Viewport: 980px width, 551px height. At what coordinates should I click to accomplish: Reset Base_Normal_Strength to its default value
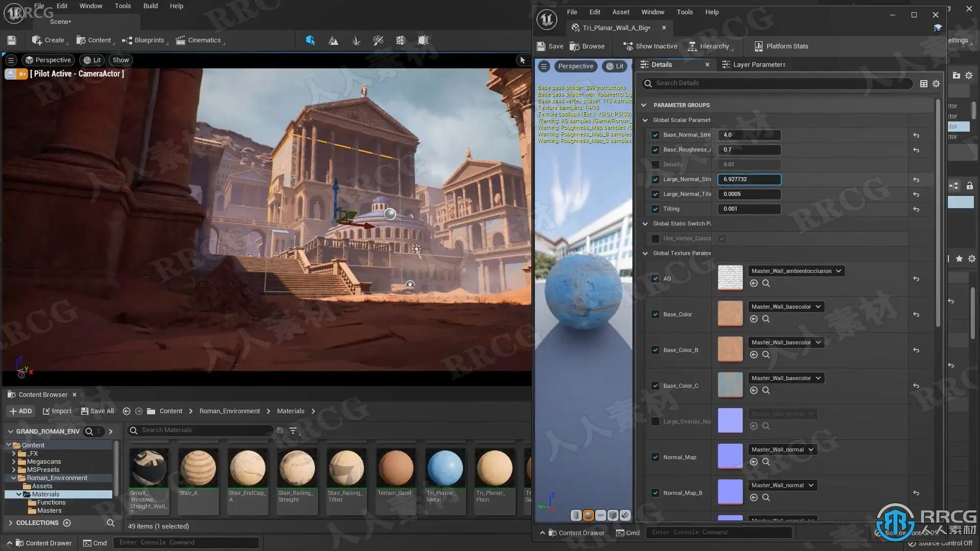(x=916, y=135)
